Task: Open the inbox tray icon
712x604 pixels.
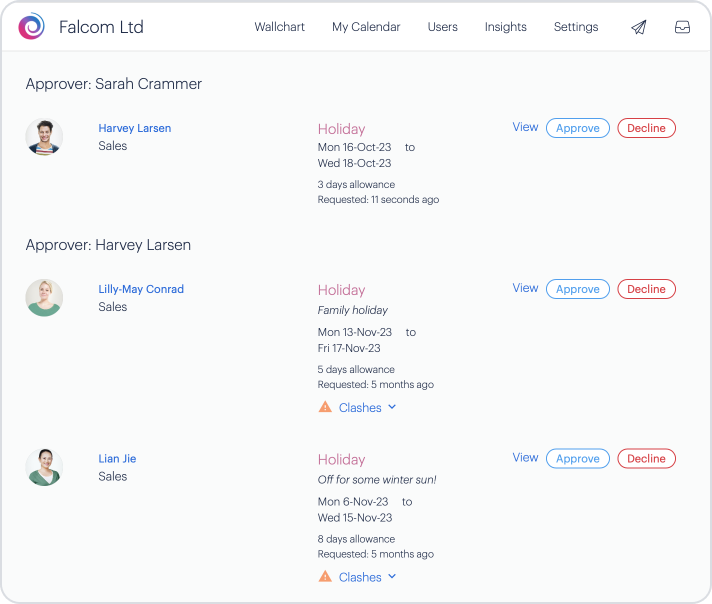Action: point(682,27)
